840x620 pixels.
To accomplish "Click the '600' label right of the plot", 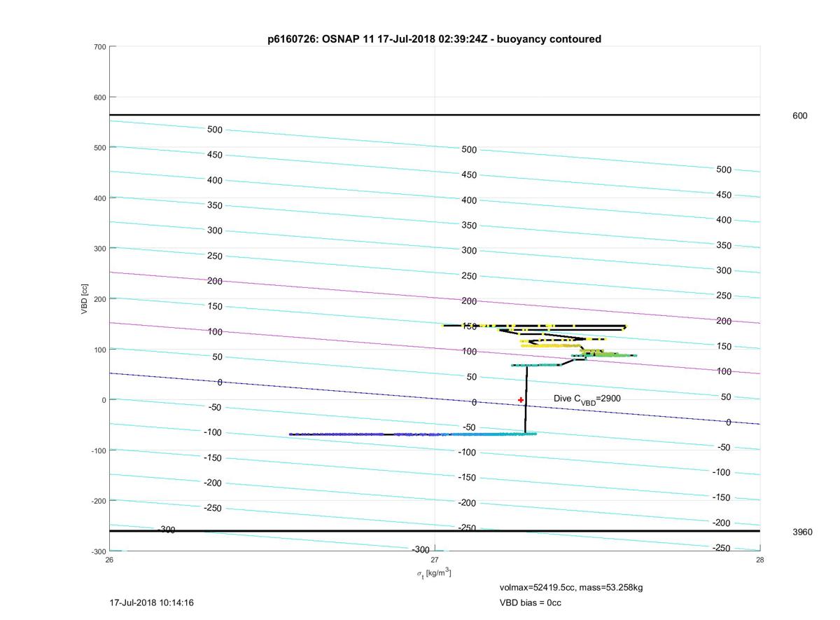I will (799, 116).
